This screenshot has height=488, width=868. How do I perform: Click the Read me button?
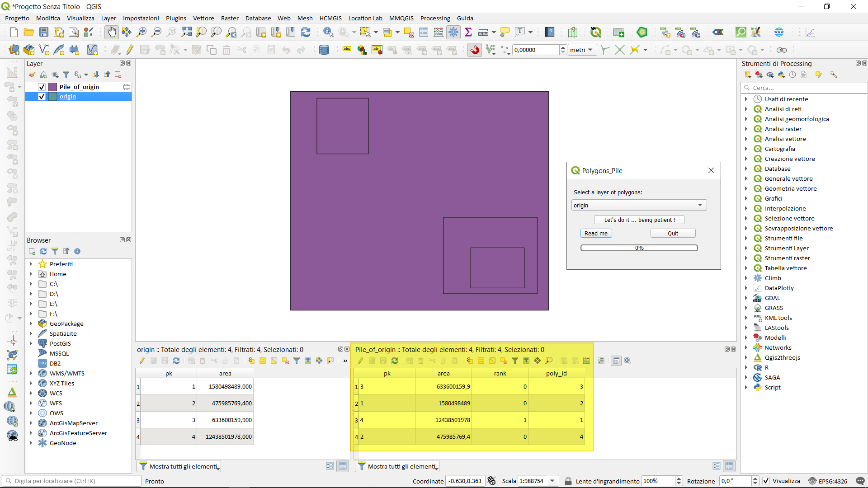point(596,233)
